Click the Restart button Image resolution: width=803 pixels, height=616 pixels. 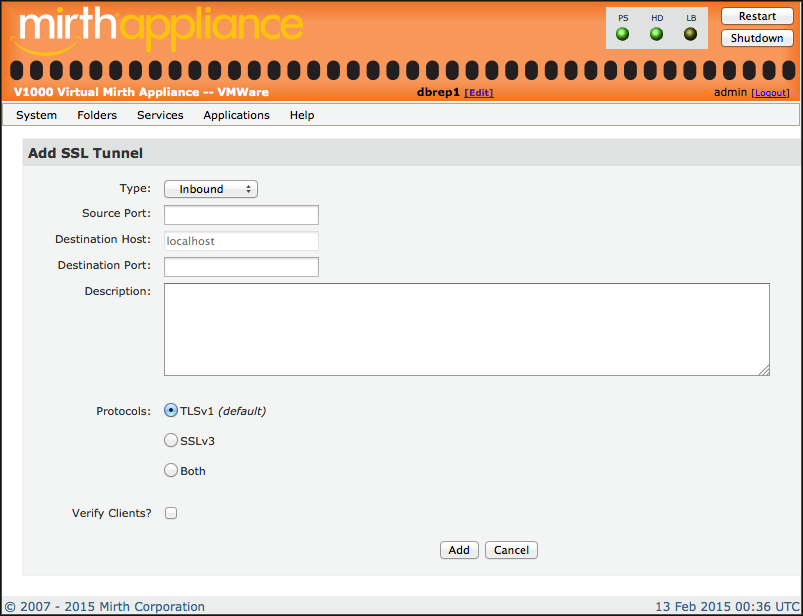tap(757, 16)
